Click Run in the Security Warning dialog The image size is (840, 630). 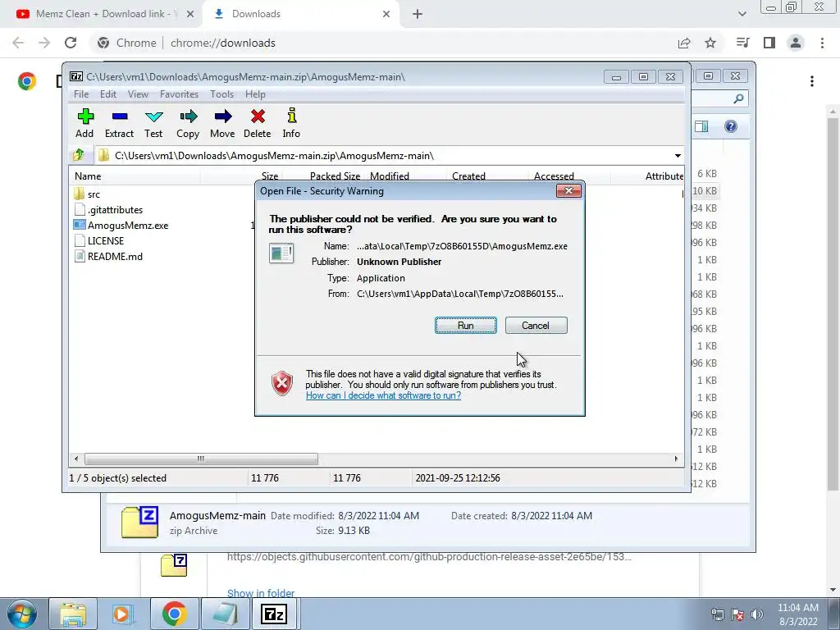[466, 325]
